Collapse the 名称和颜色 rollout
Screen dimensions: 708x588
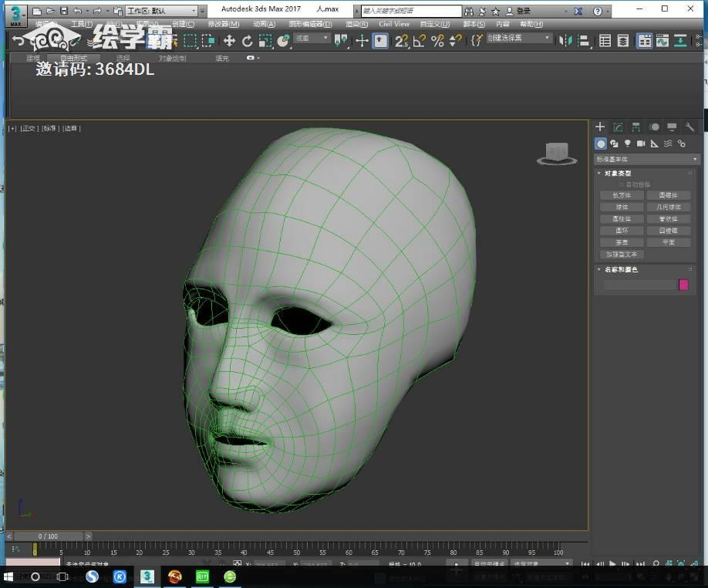pos(621,269)
